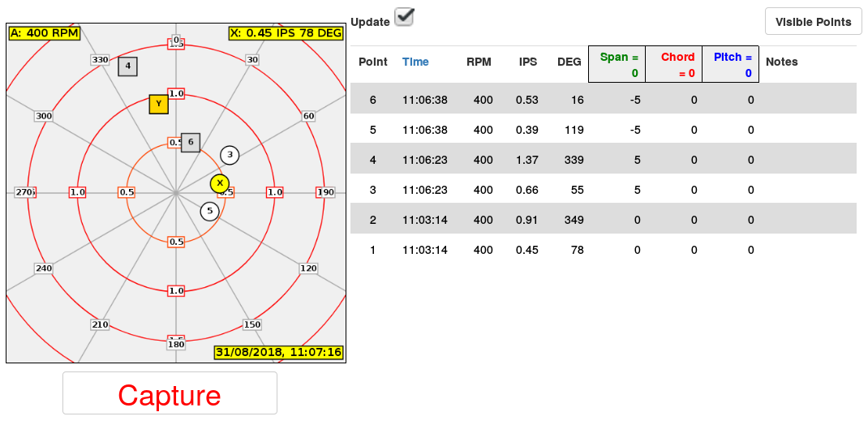This screenshot has width=868, height=425.
Task: Click the blue Pitch header cell
Action: 733,64
